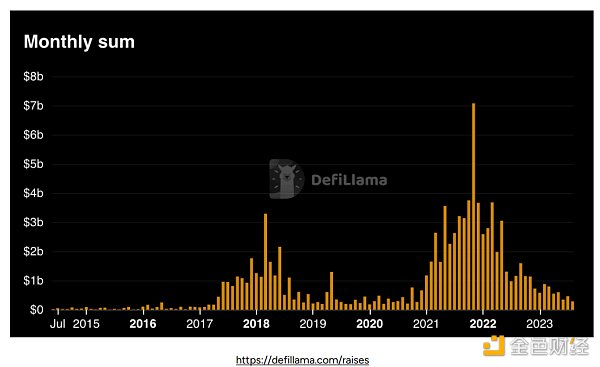Select the tallest $7b bar near 2022

473,206
